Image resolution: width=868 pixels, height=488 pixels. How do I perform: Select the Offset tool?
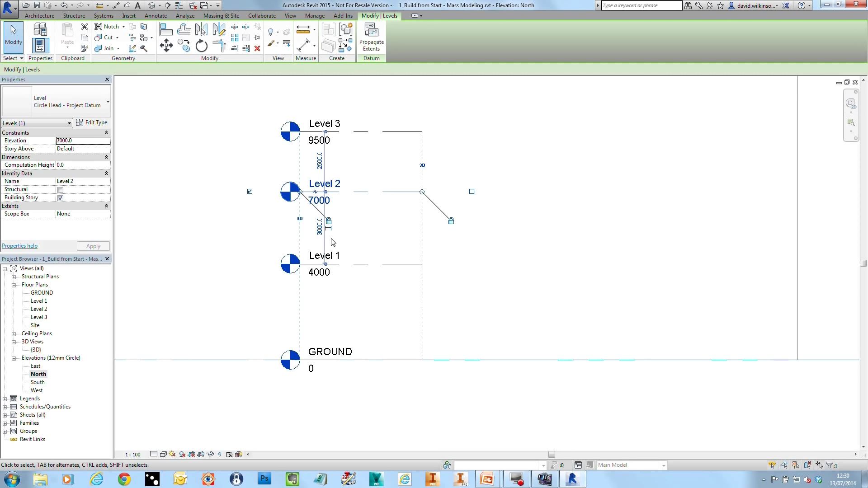click(x=184, y=30)
